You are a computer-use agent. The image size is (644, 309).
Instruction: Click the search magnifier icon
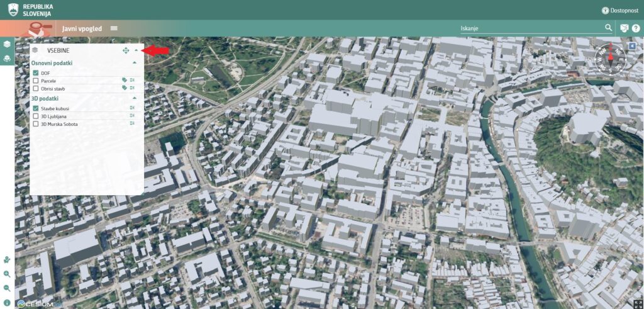[x=608, y=28]
